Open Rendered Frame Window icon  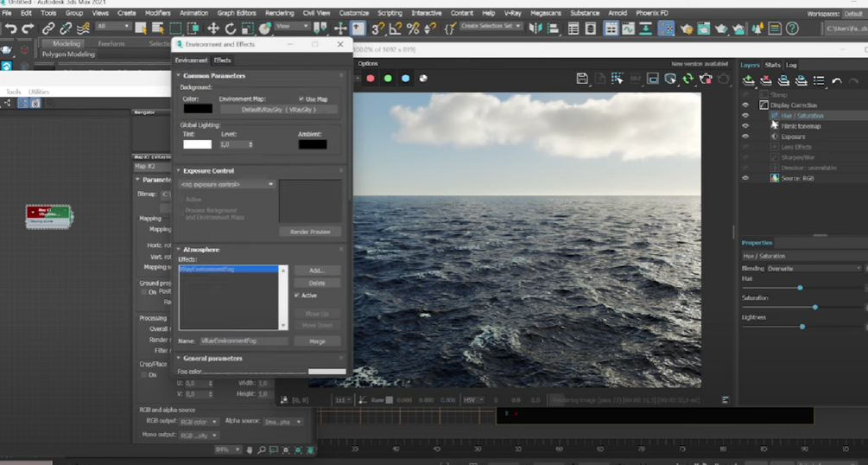pos(704,28)
